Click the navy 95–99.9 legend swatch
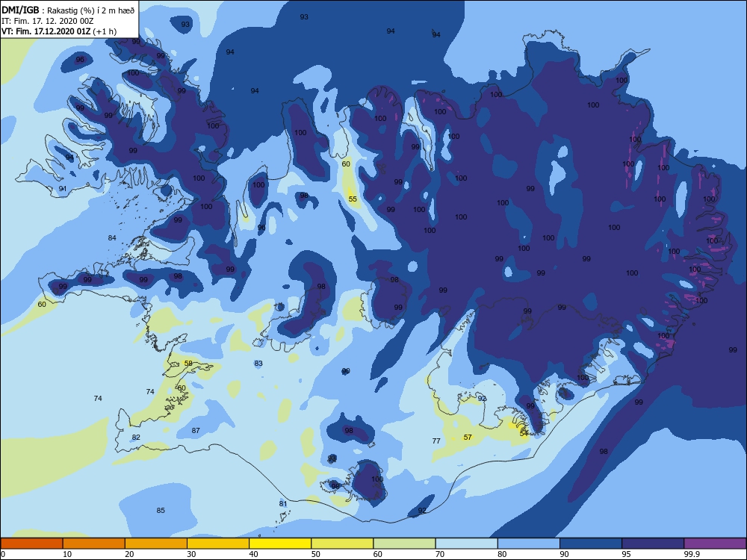This screenshot has height=560, width=747. pos(653,544)
